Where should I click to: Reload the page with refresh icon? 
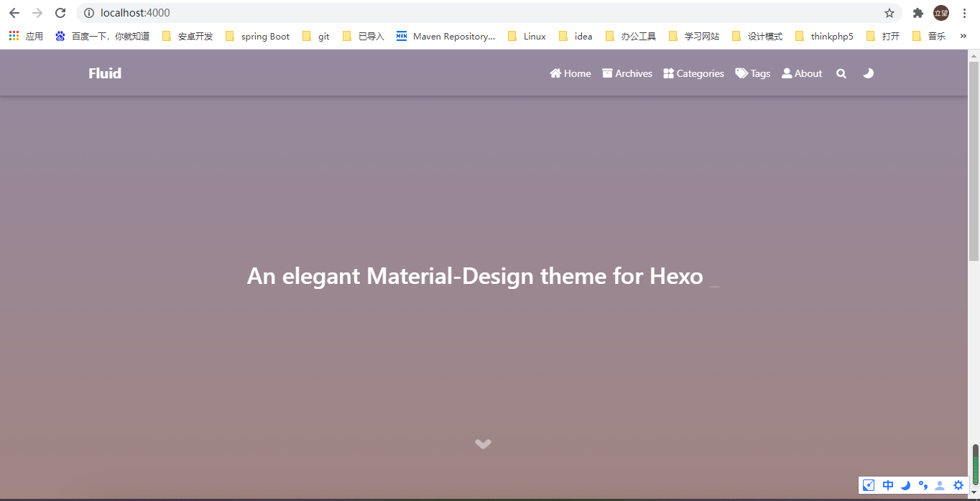click(x=60, y=13)
